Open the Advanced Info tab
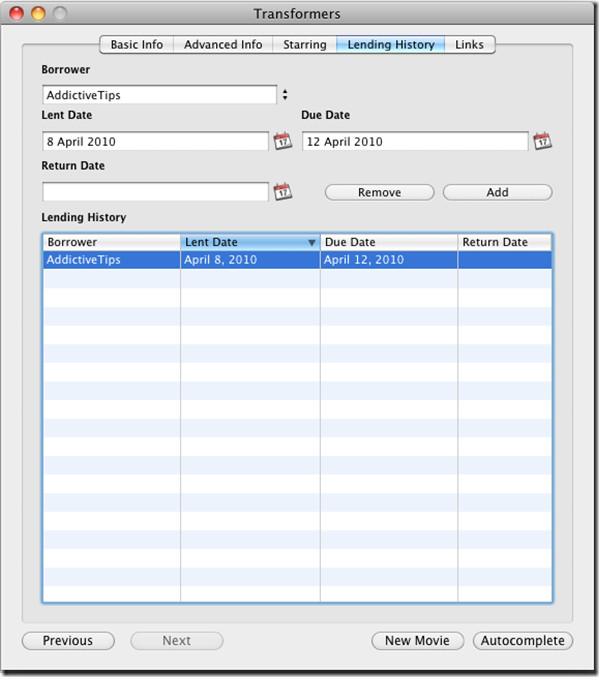Viewport: 599px width, 677px height. tap(223, 44)
